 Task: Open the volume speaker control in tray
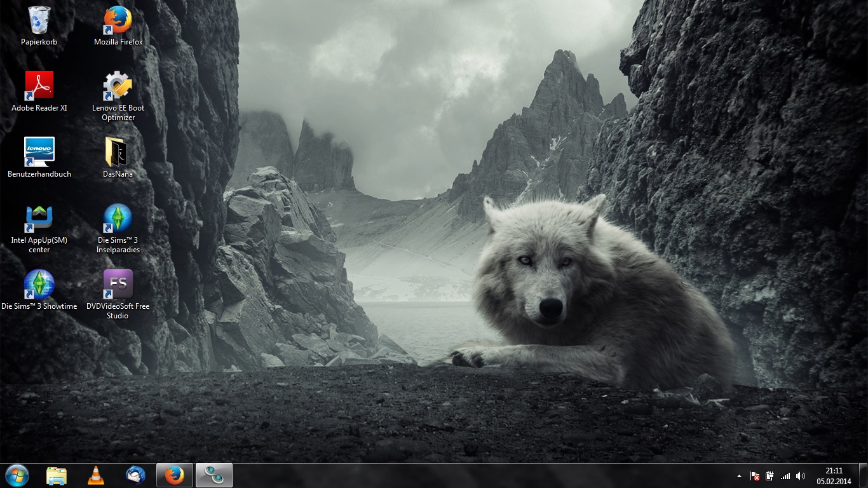[801, 476]
